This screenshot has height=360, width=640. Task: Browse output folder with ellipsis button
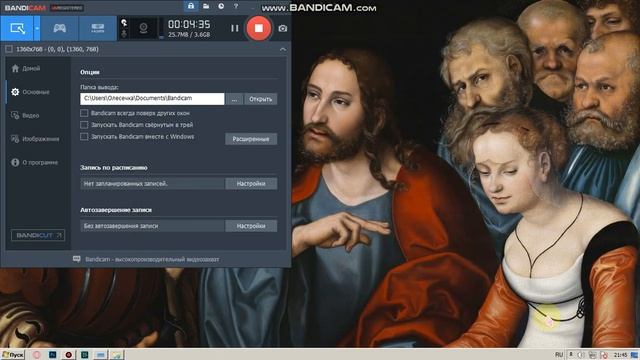[234, 99]
